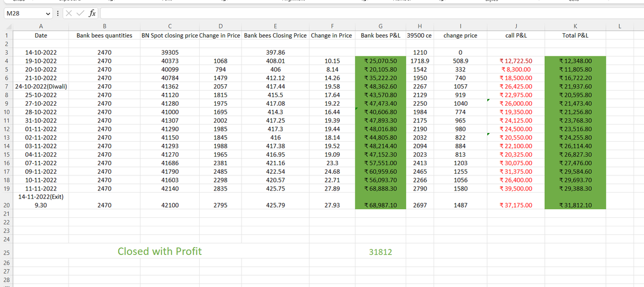Click the Enter checkmark icon in formula bar
The width and height of the screenshot is (644, 287).
(x=80, y=12)
